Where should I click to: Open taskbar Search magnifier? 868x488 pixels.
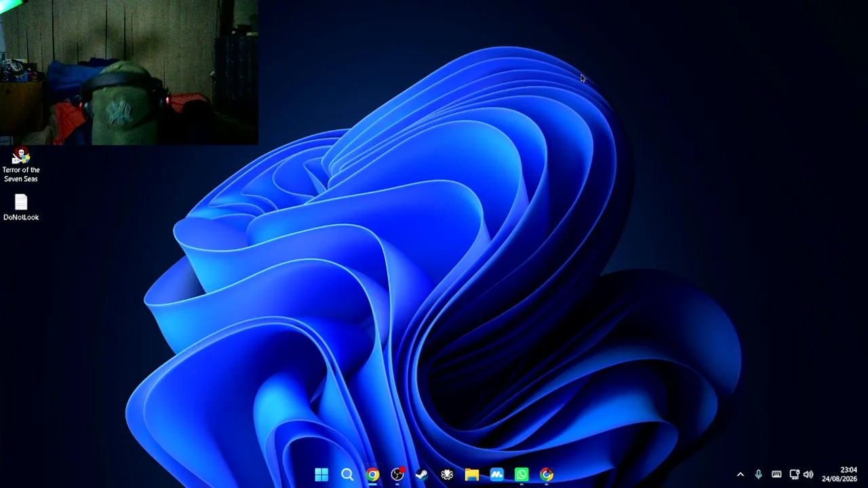[347, 475]
